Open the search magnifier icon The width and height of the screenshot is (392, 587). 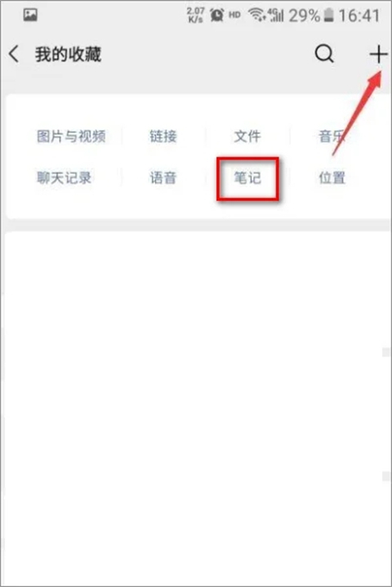tap(324, 54)
